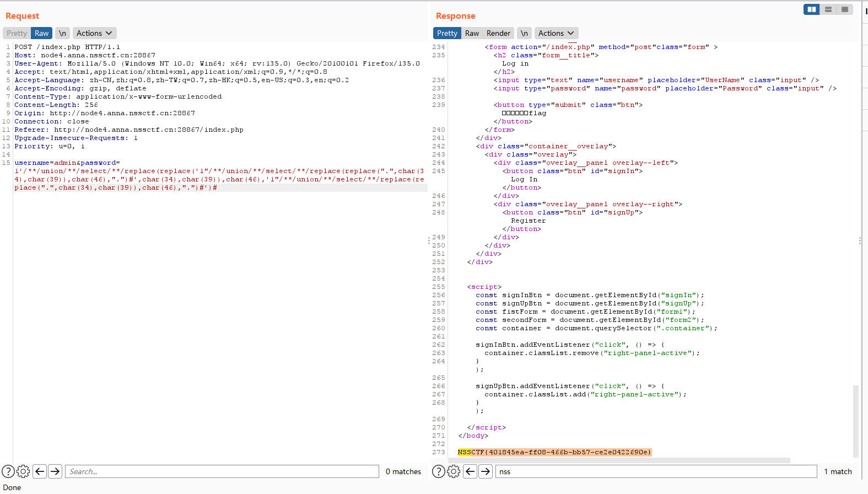Toggle \n non-printable characters in Request

click(62, 33)
